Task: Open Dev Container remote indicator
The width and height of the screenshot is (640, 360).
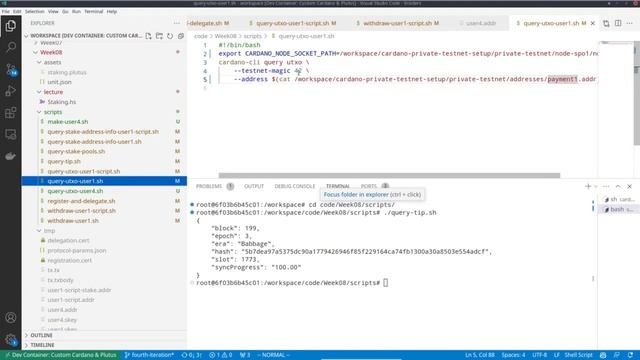Action: (60, 355)
